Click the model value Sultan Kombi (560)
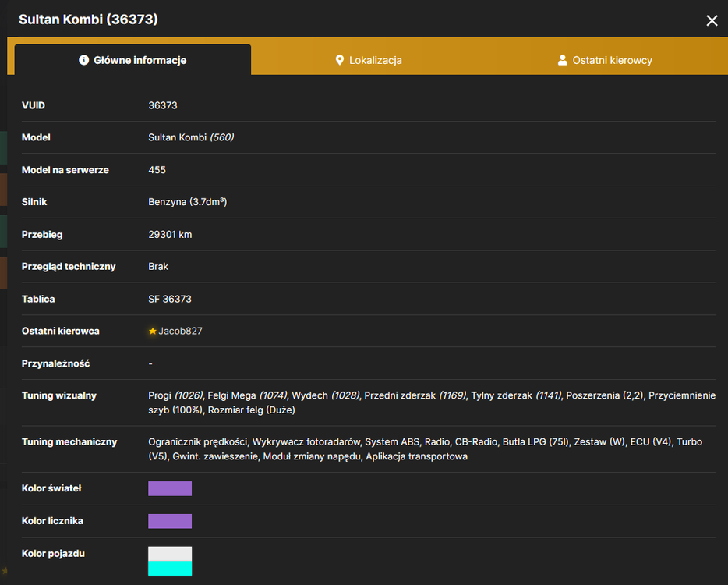 [x=191, y=137]
